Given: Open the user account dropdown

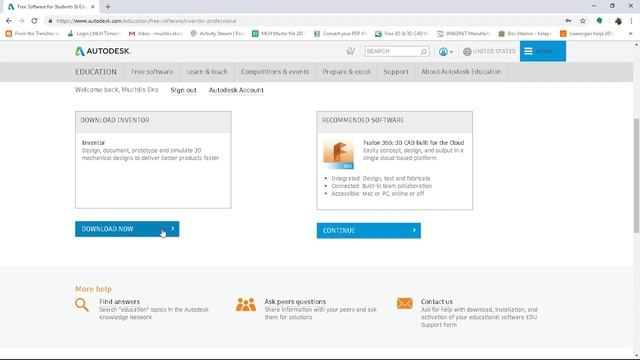Looking at the screenshot, I should tap(445, 52).
